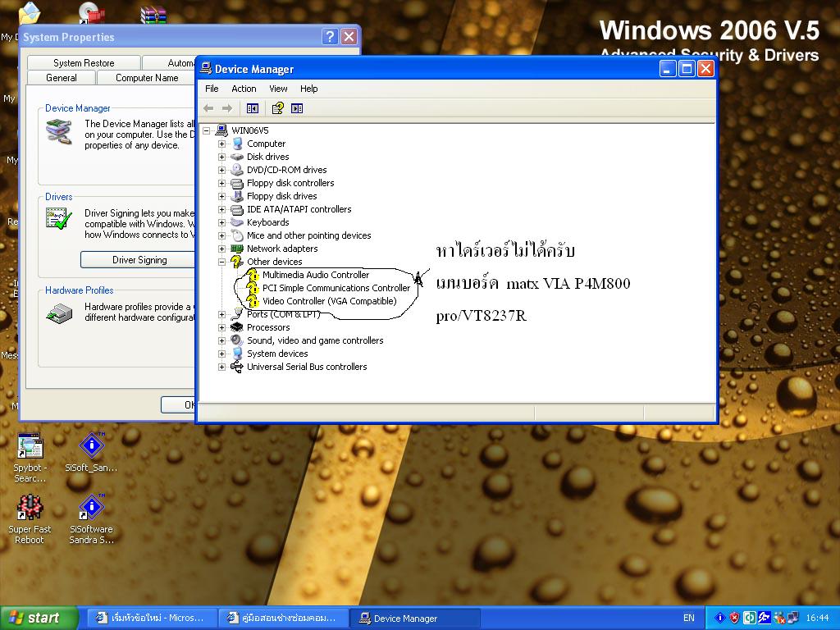
Task: Collapse the Other devices node
Action: (x=221, y=262)
